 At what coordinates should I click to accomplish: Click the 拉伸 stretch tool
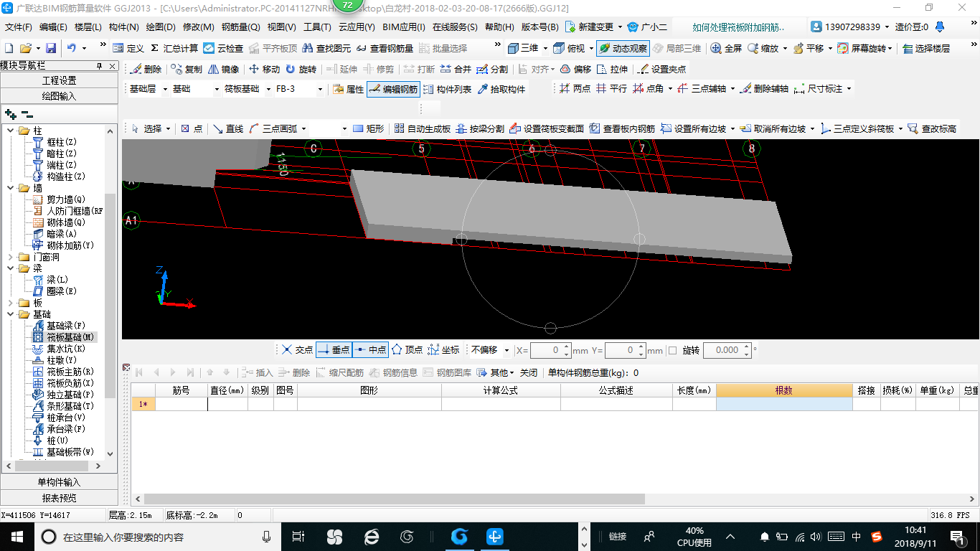click(x=612, y=69)
